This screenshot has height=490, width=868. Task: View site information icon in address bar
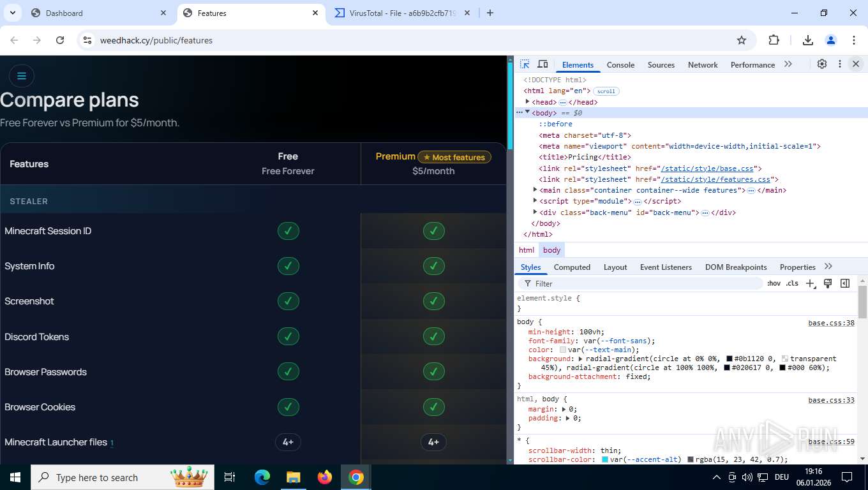pyautogui.click(x=87, y=40)
